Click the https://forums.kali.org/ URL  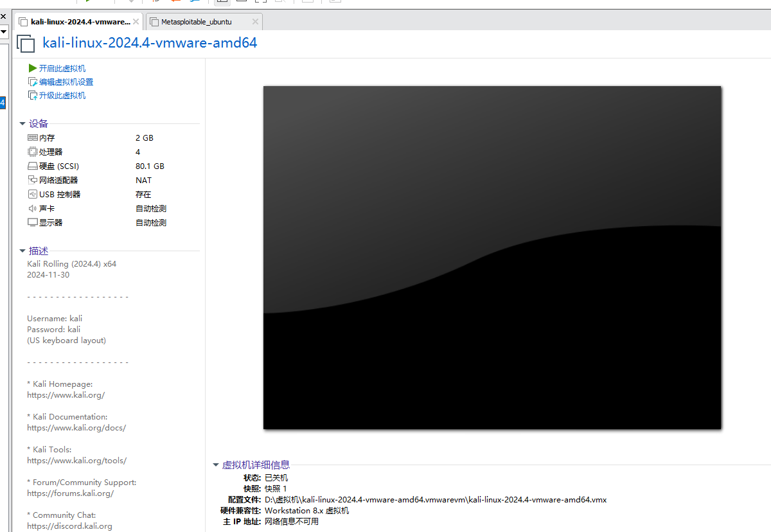(70, 493)
